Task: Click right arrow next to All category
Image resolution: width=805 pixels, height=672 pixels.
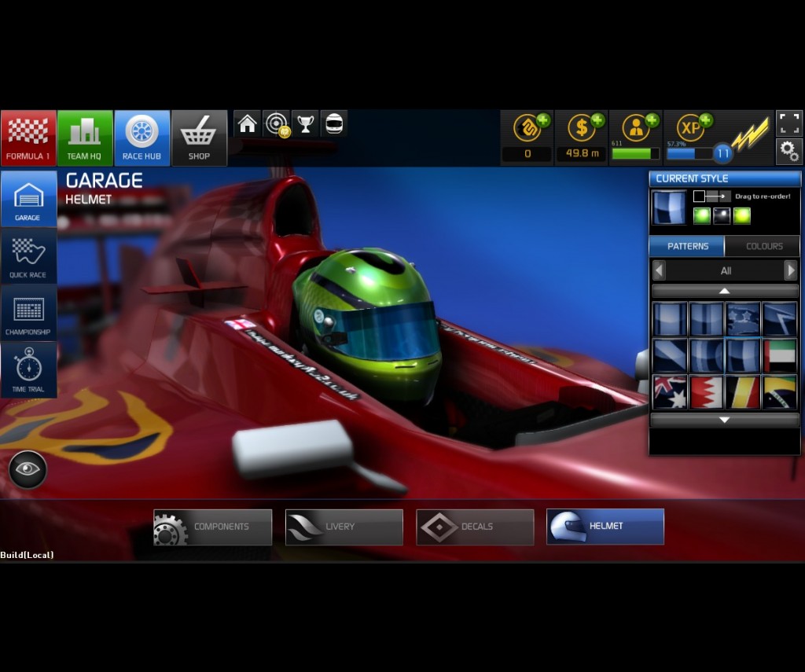Action: tap(790, 270)
